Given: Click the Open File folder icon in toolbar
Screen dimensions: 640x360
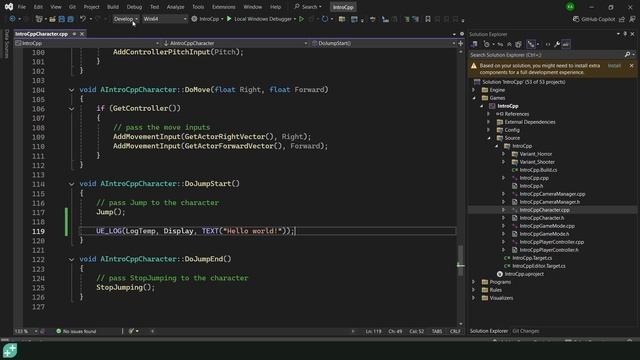Looking at the screenshot, I should coord(52,19).
